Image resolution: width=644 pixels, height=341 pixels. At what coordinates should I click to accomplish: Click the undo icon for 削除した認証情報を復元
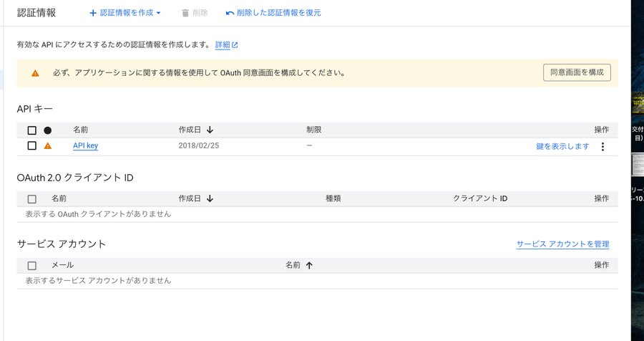tap(230, 13)
